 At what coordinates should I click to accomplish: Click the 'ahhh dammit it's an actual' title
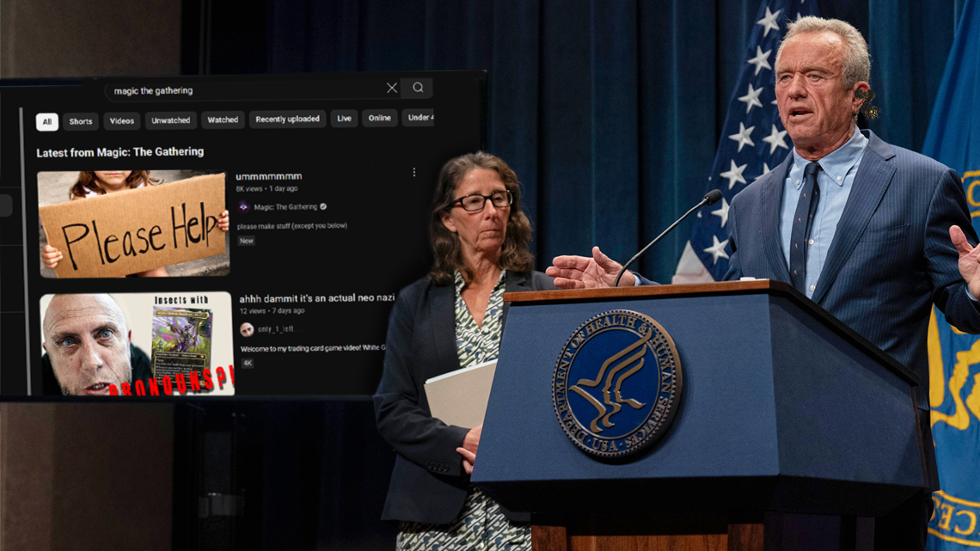tap(316, 298)
